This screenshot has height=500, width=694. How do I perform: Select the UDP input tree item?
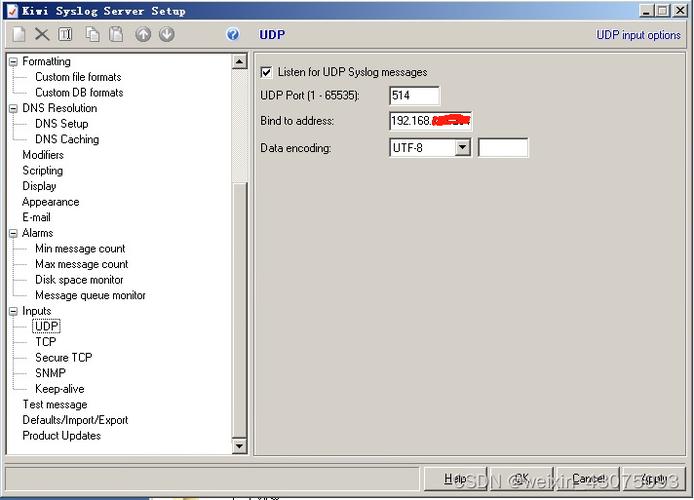pos(46,326)
